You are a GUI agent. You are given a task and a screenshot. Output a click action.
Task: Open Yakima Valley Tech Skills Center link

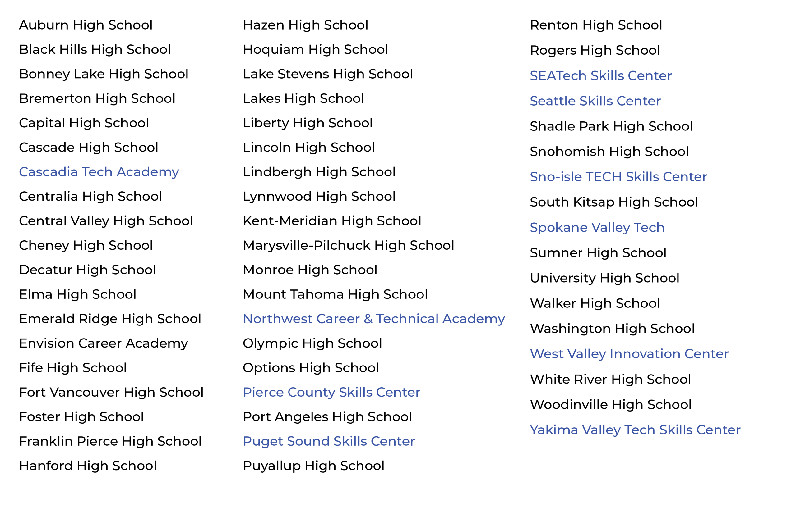tap(635, 430)
